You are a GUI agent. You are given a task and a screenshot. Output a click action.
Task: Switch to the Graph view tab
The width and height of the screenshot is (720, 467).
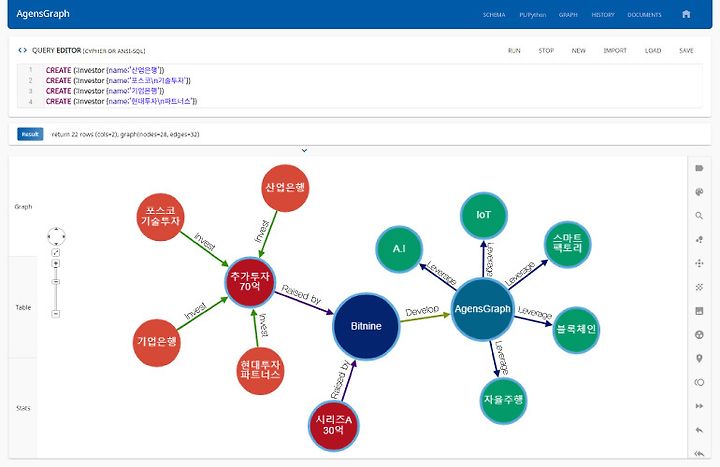[x=23, y=207]
